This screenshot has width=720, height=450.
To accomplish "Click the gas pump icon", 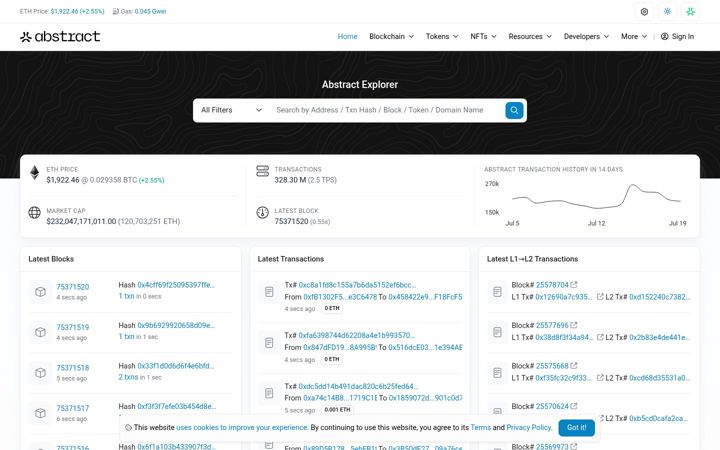I will click(x=115, y=11).
